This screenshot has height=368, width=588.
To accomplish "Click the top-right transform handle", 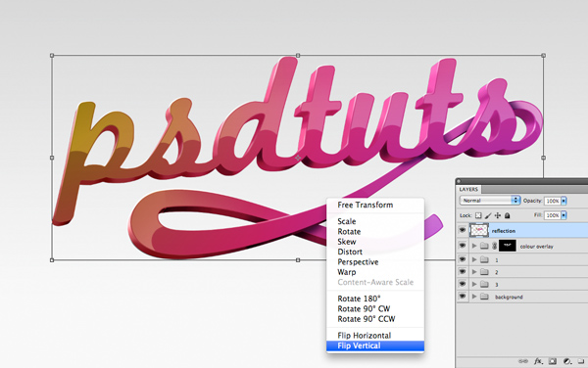I will point(543,56).
